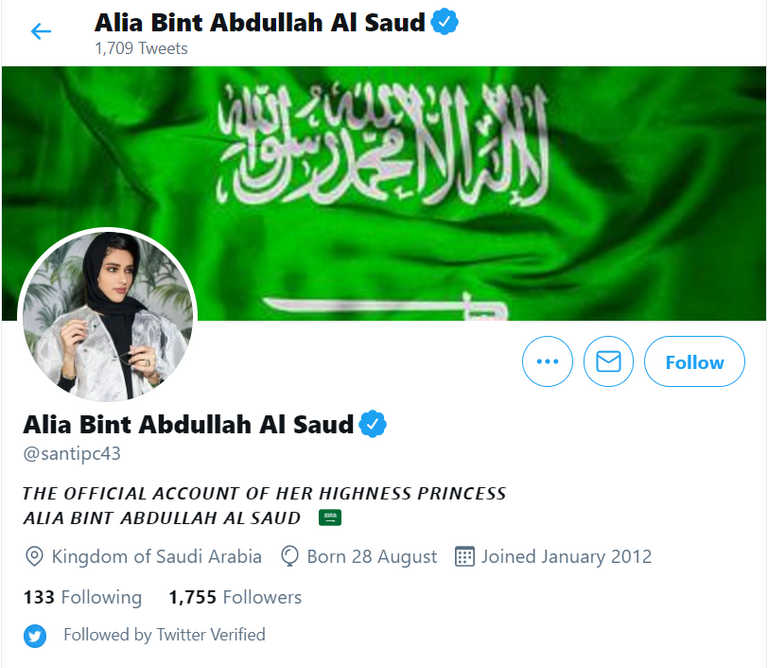This screenshot has height=668, width=768.
Task: Click the header name Alia Bint Abdullah
Action: click(x=260, y=23)
